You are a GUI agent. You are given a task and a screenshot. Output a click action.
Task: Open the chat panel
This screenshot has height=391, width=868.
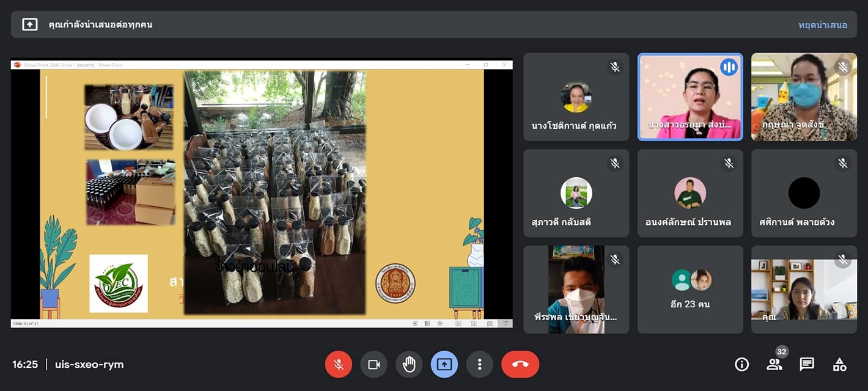click(x=807, y=365)
